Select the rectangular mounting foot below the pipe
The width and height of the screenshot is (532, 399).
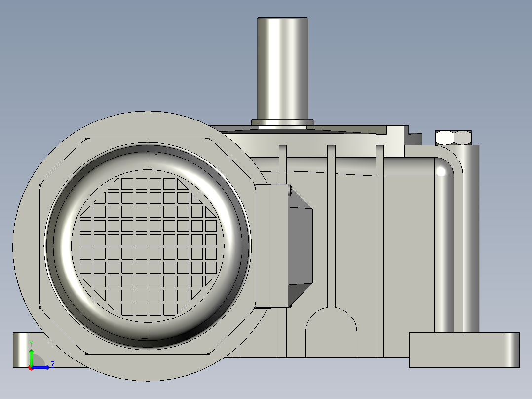point(464,350)
